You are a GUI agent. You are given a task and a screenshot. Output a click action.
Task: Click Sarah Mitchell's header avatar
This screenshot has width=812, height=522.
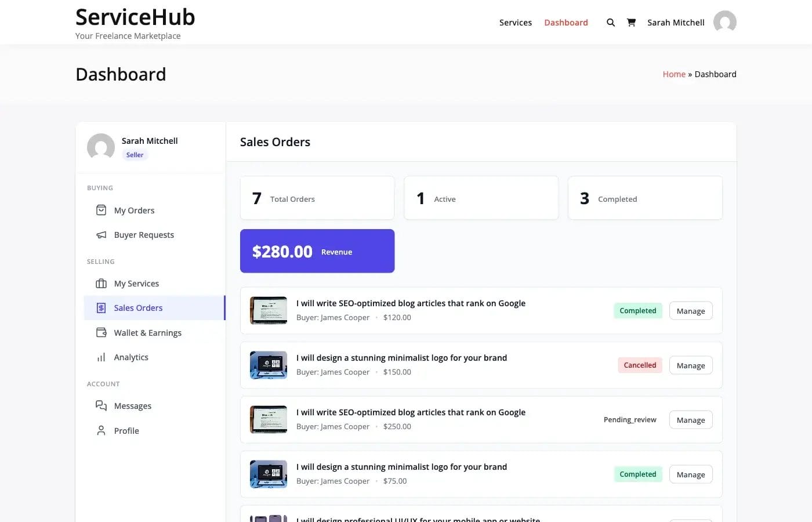click(x=724, y=22)
